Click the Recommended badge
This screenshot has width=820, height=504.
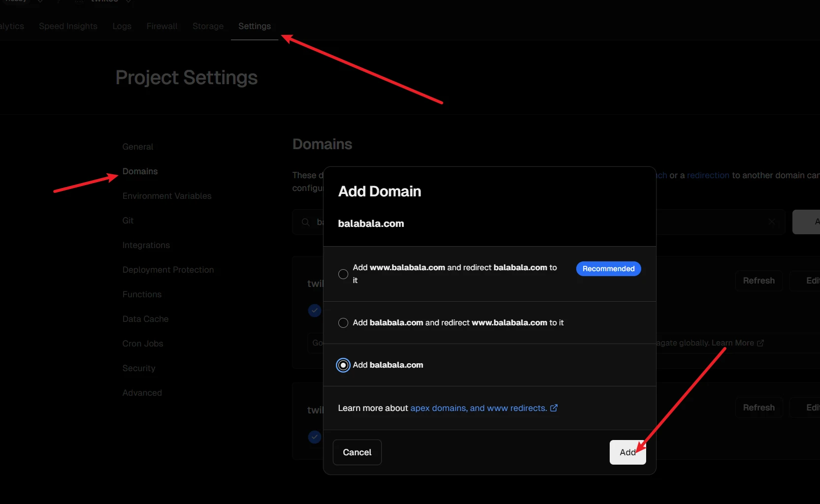[608, 269]
